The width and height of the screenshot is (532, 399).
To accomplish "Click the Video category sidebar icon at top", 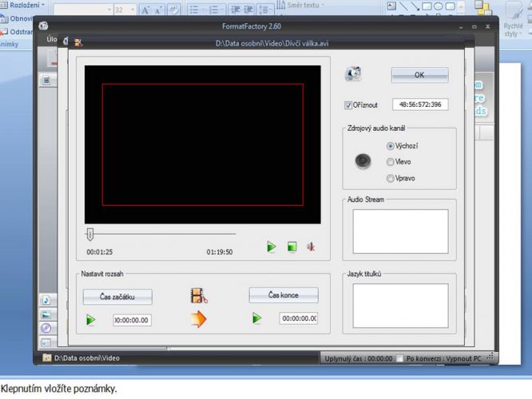I will click(x=46, y=81).
